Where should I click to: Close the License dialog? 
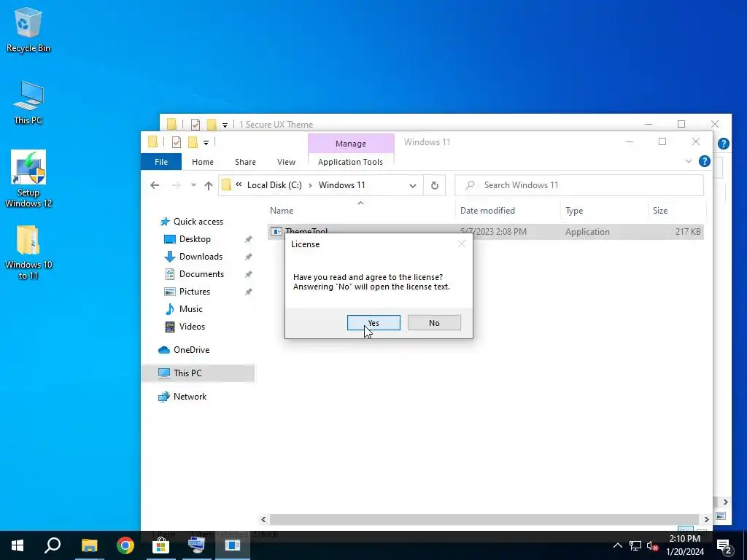click(462, 244)
